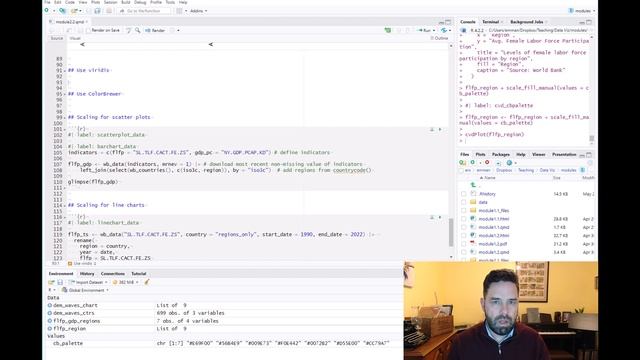Check the box for .Rhistory file
Image resolution: width=640 pixels, height=360 pixels.
[x=464, y=194]
